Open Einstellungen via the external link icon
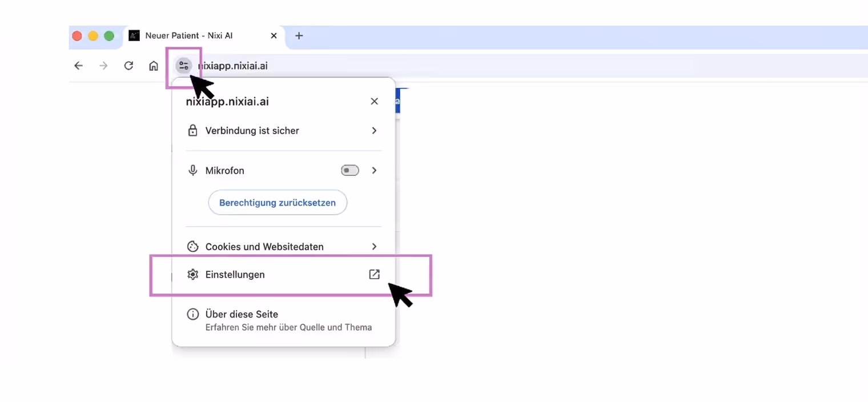Image resolution: width=868 pixels, height=402 pixels. [374, 274]
